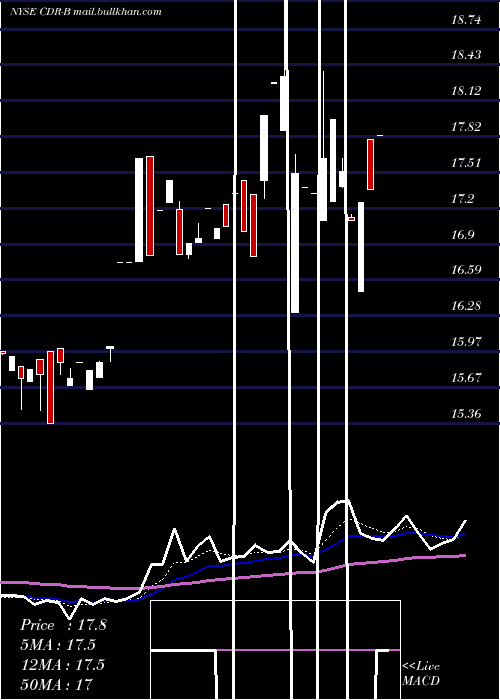The width and height of the screenshot is (500, 700).
Task: Select the 18.74 price axis label
Action: pos(466,19)
